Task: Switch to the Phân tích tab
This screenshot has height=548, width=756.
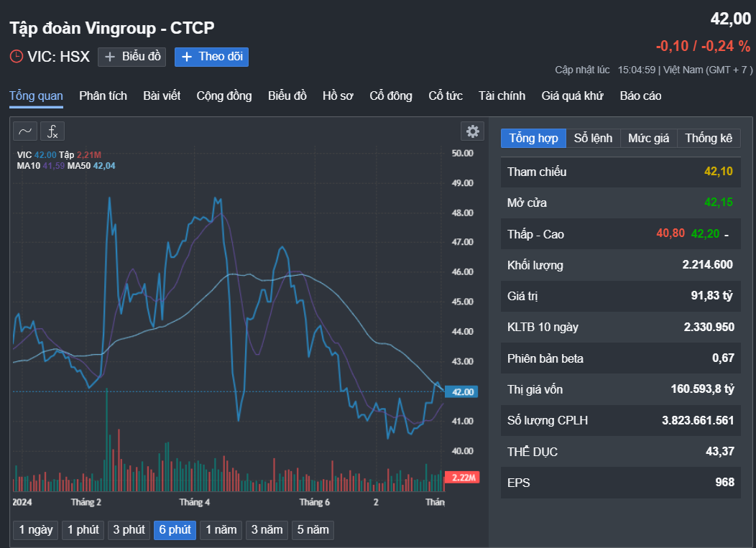Action: coord(103,96)
